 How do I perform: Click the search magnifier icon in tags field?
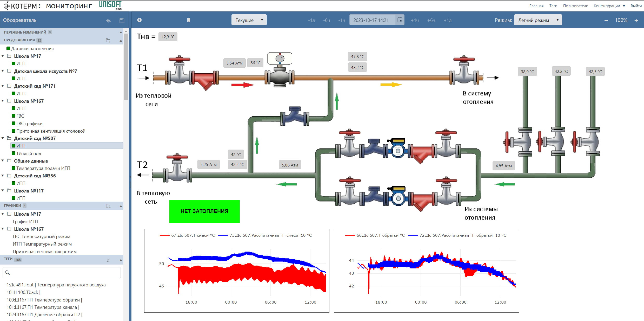8,272
